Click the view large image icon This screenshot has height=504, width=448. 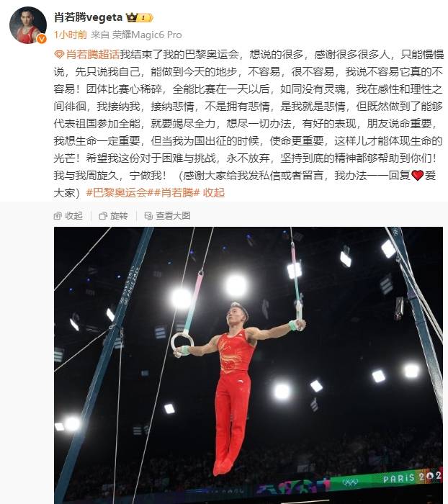148,216
